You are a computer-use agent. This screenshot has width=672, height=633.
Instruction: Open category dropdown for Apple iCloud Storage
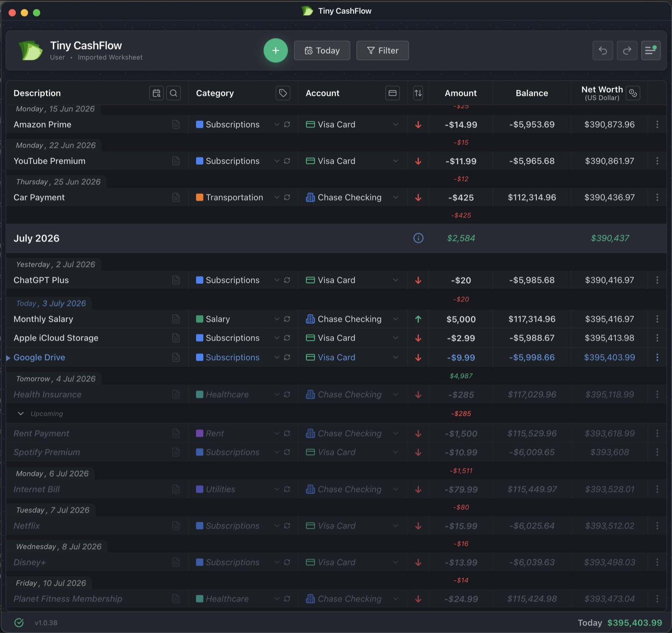pyautogui.click(x=277, y=338)
